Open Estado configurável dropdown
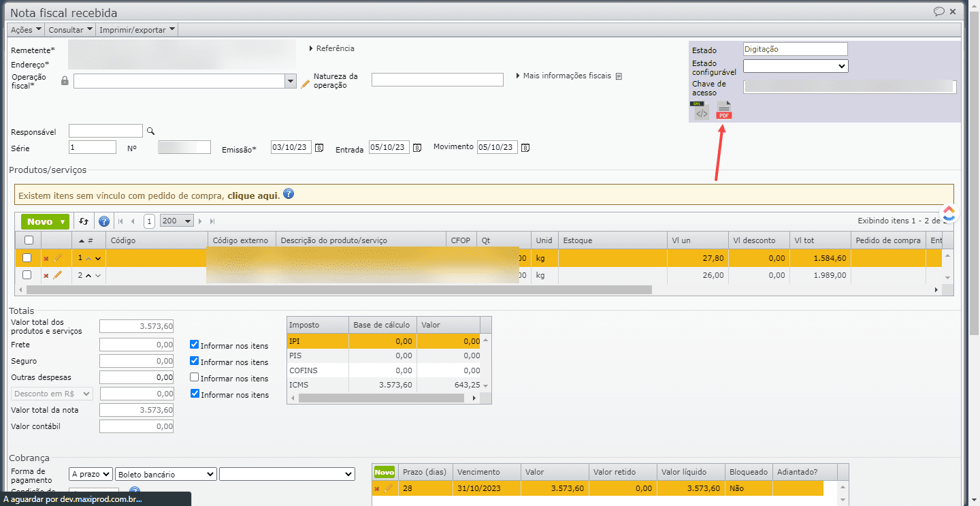Screen dimensions: 980x506 click(x=796, y=66)
